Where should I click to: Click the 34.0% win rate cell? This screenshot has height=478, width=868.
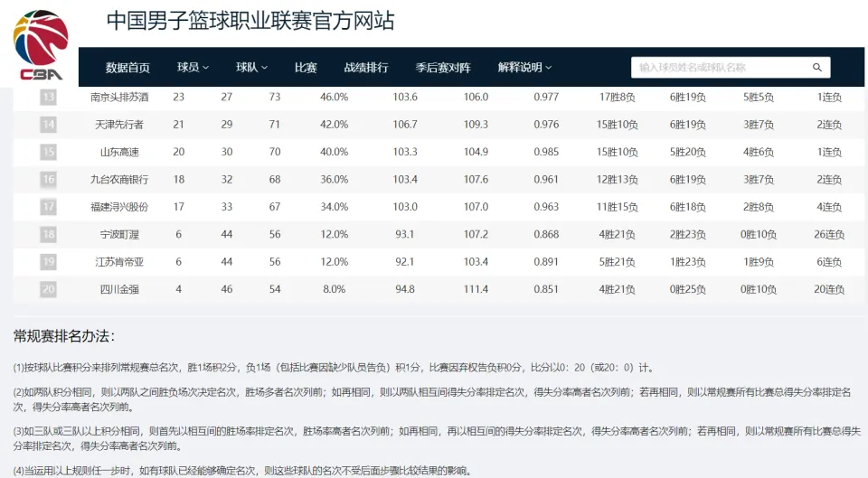pyautogui.click(x=335, y=207)
